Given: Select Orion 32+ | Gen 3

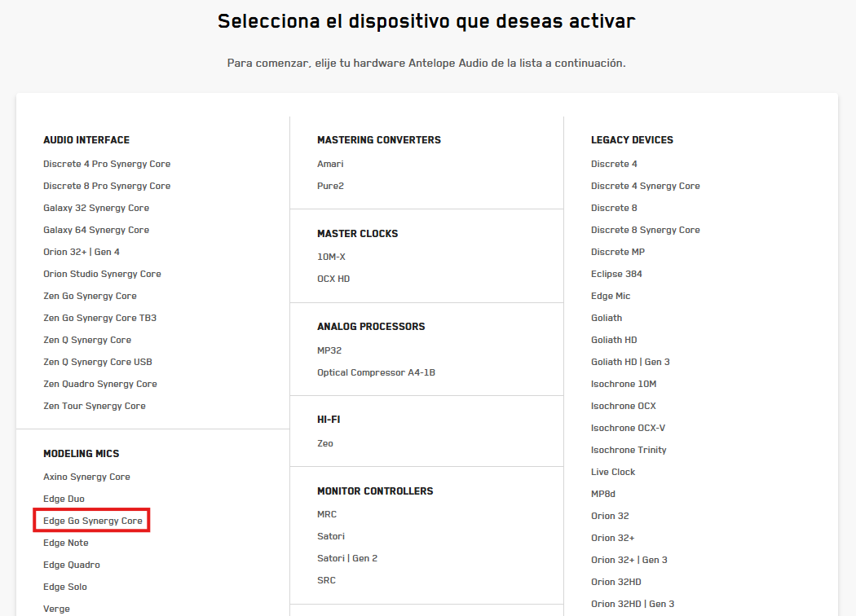Looking at the screenshot, I should [x=629, y=560].
